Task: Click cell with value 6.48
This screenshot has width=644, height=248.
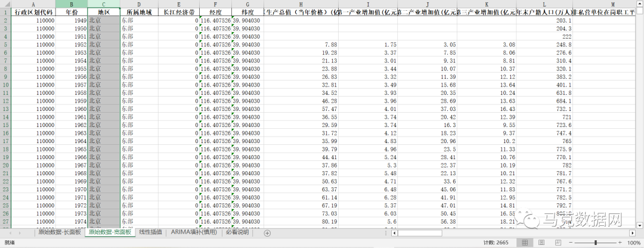Action: click(368, 190)
